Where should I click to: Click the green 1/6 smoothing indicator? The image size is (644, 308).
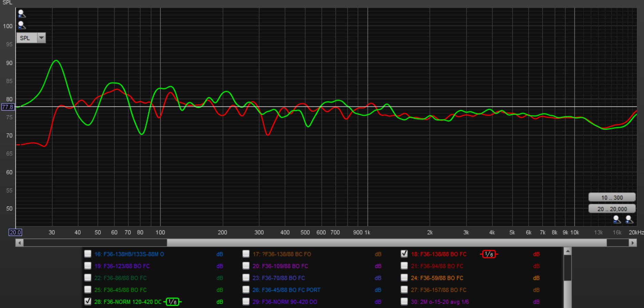click(x=173, y=302)
